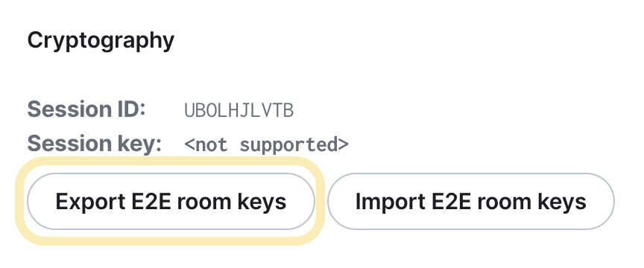Click the Export E2E room keys button
Image resolution: width=644 pixels, height=268 pixels.
click(x=171, y=201)
